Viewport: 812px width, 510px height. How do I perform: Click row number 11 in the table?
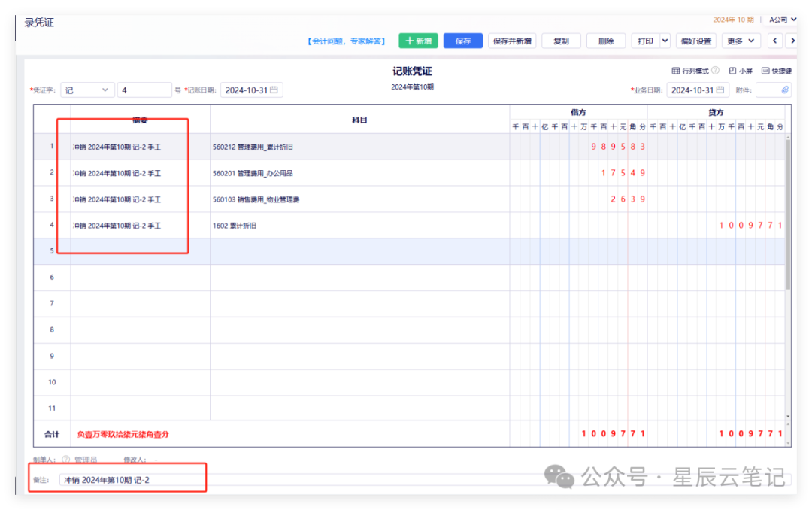52,408
